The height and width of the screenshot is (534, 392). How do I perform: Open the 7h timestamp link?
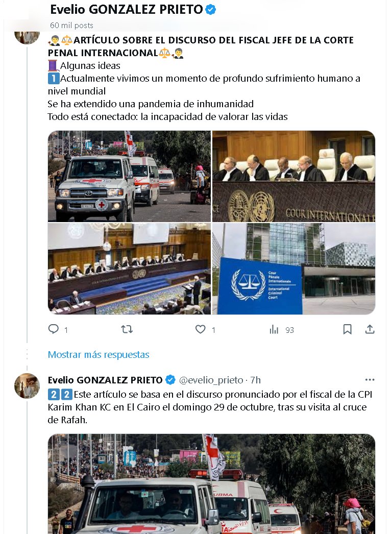pyautogui.click(x=255, y=380)
